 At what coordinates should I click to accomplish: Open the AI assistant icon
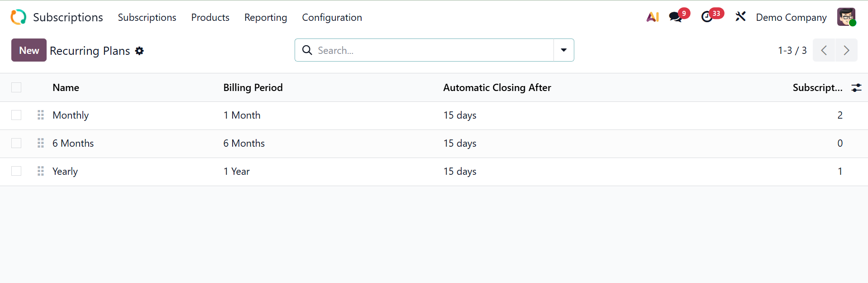(x=652, y=17)
